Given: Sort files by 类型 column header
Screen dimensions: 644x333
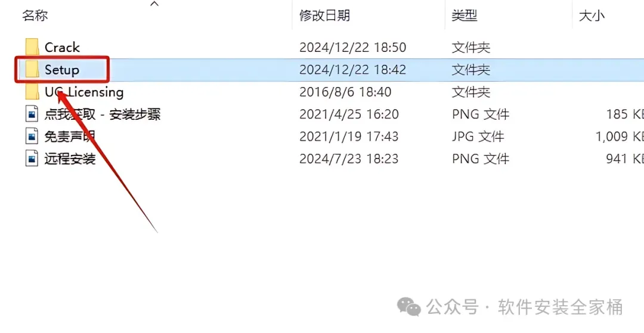Looking at the screenshot, I should click(x=464, y=15).
